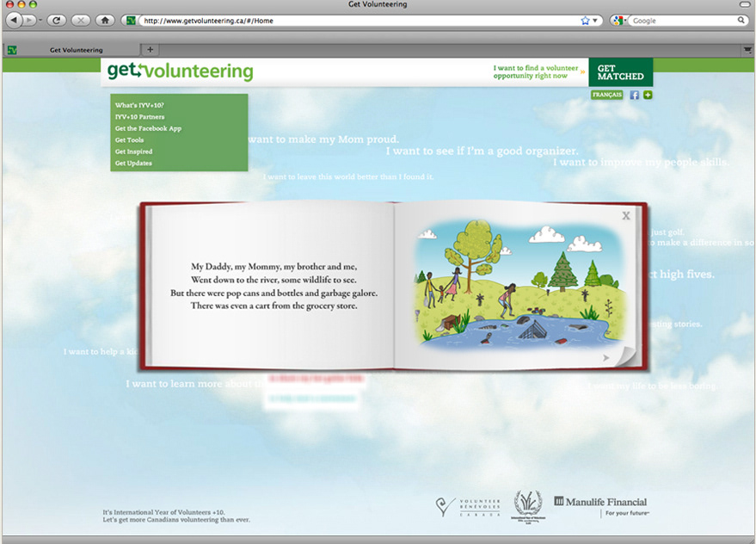Viewport: 756px width, 544px height.
Task: Select the Get Volunteering browser tab
Action: [72, 50]
